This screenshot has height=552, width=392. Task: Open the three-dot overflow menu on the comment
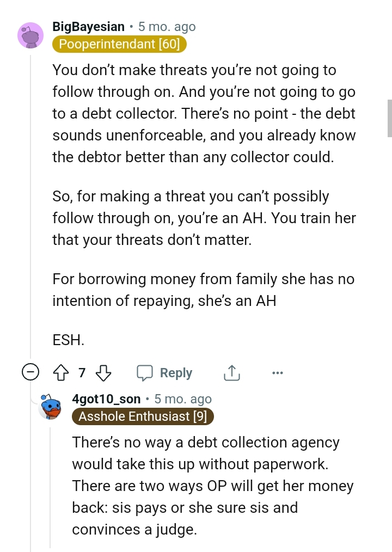click(x=278, y=372)
